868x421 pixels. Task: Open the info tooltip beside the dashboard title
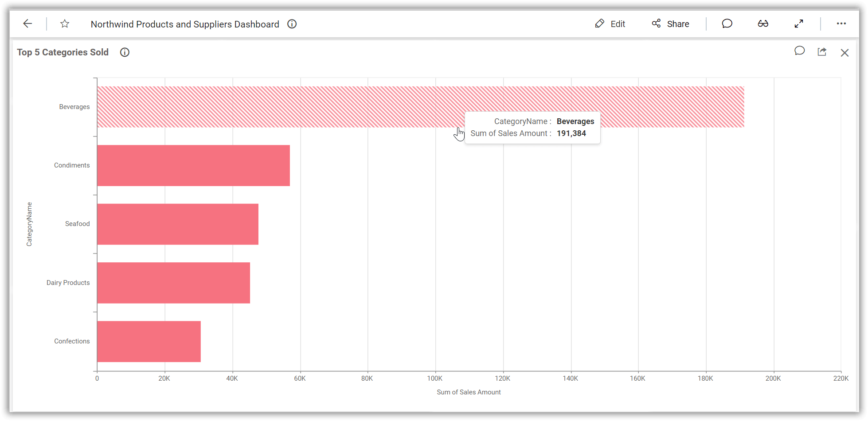point(292,24)
